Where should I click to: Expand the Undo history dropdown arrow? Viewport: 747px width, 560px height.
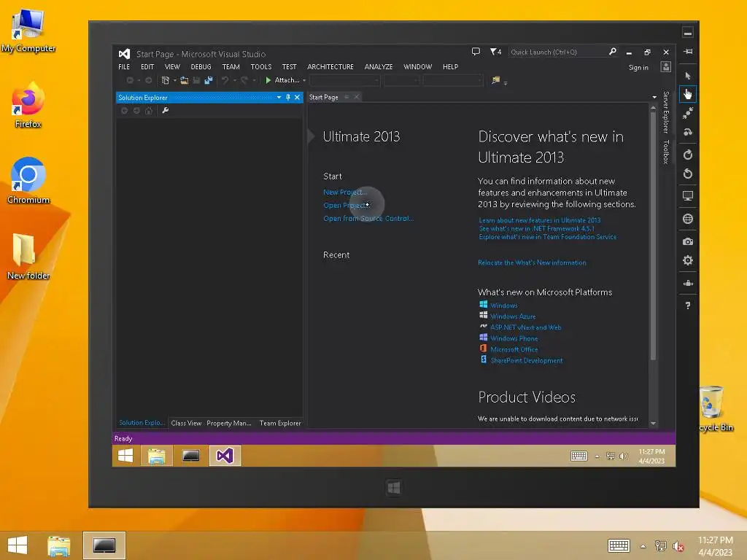click(234, 80)
